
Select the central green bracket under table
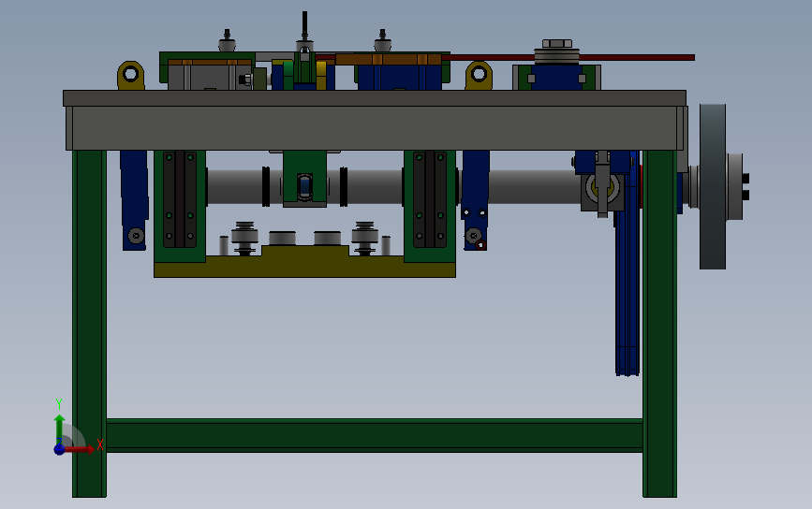tap(304, 179)
